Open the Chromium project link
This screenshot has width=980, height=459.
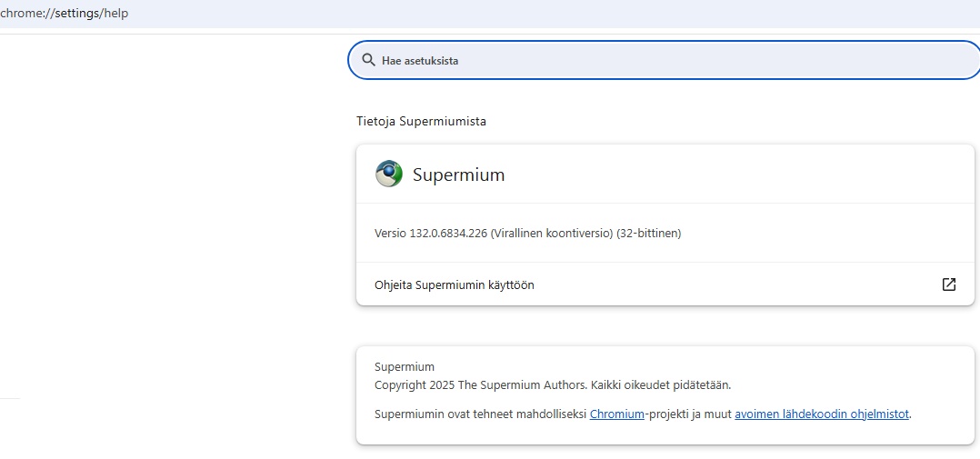[x=617, y=414]
